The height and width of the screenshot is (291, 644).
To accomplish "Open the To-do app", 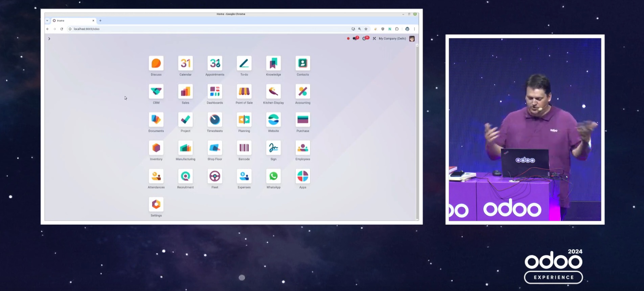I will [244, 63].
